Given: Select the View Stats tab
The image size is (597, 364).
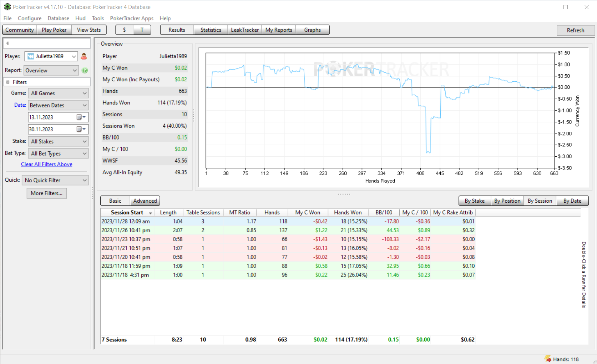Looking at the screenshot, I should 89,30.
